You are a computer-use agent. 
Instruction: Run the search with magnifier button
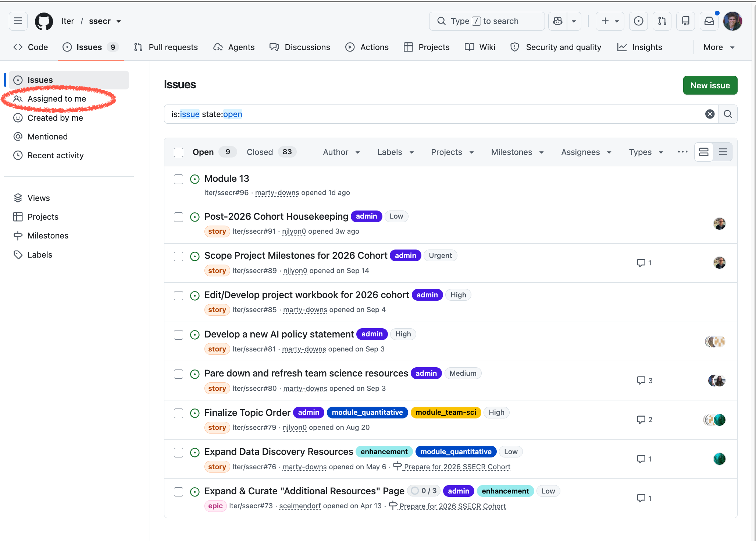[x=728, y=114]
